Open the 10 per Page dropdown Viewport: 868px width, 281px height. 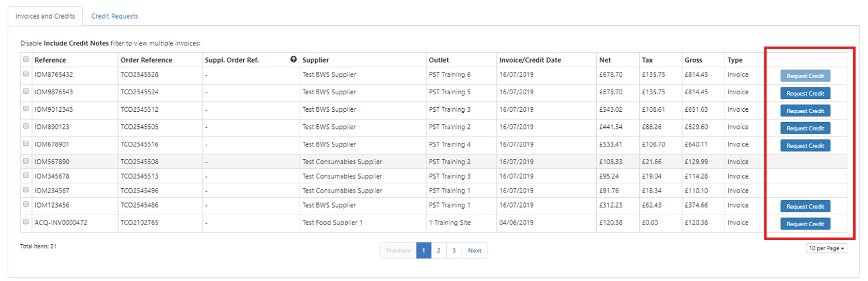pyautogui.click(x=826, y=248)
